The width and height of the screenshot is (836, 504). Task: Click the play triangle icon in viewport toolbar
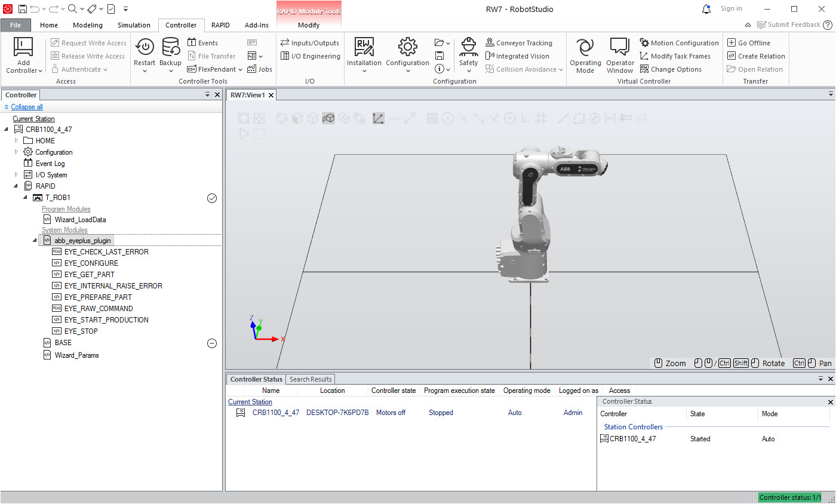(244, 134)
